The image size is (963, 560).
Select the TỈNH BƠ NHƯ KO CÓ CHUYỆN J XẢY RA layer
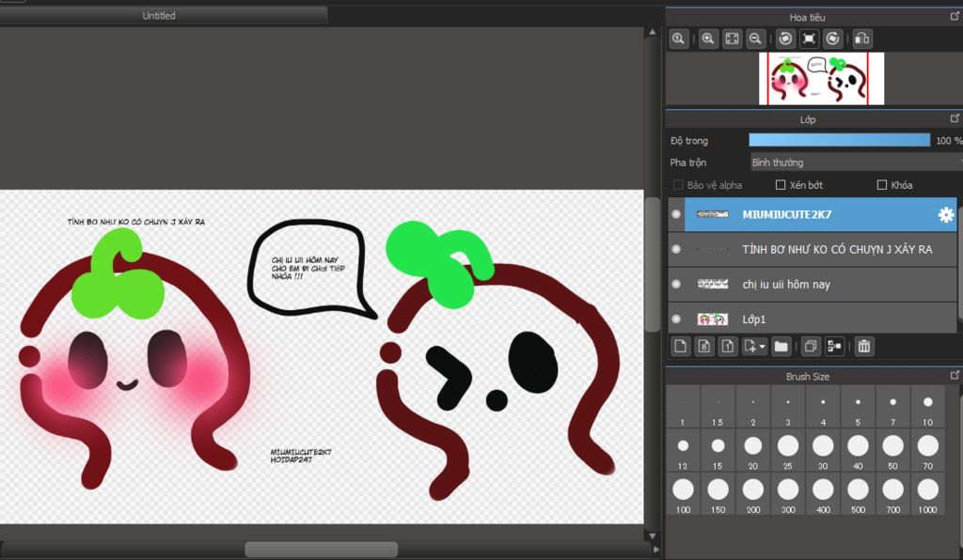click(820, 250)
